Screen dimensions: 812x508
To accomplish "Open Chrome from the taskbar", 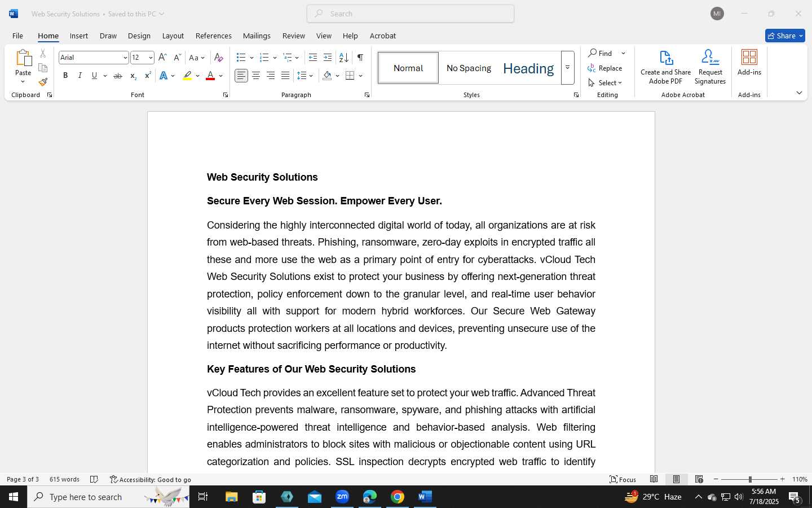I will pos(398,497).
